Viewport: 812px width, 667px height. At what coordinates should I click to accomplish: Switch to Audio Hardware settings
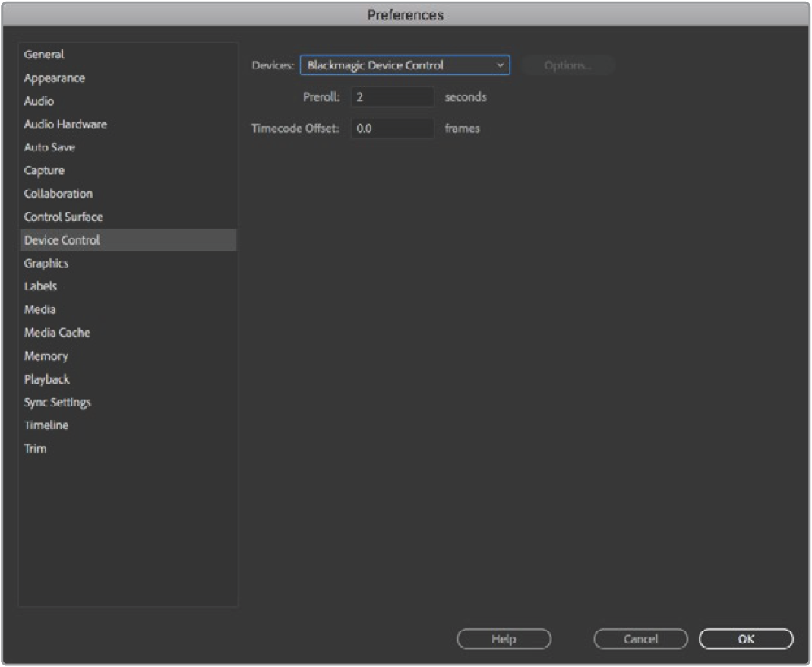click(x=65, y=125)
